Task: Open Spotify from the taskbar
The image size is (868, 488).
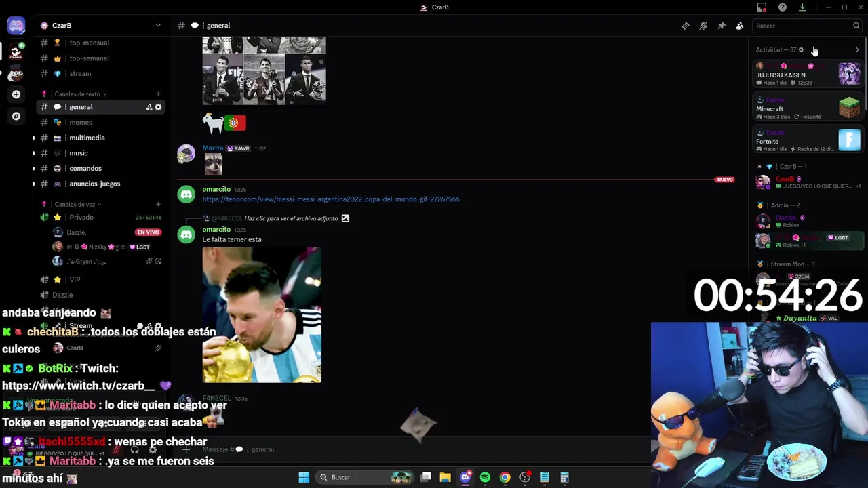Action: click(485, 477)
